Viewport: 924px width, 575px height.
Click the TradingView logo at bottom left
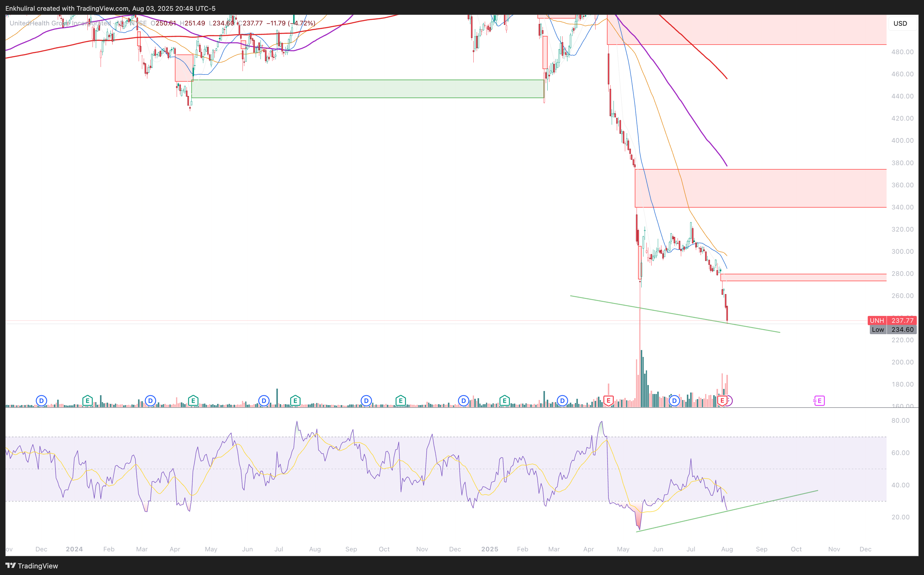[x=32, y=565]
